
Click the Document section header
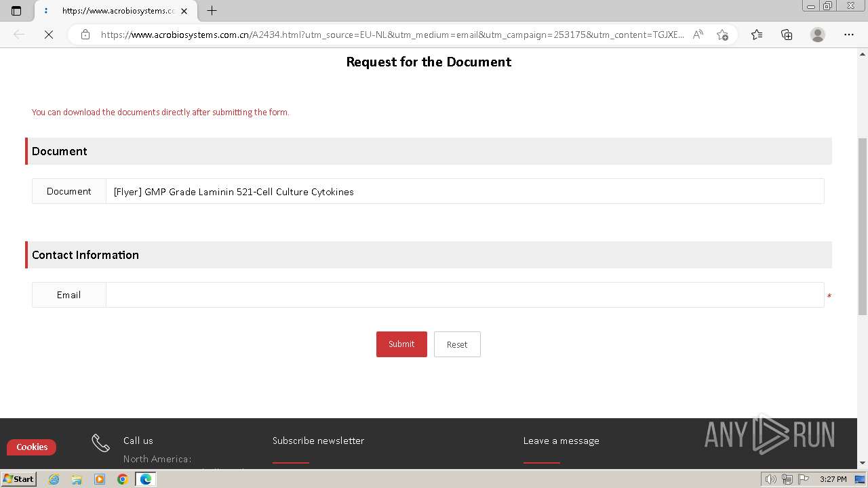(429, 151)
